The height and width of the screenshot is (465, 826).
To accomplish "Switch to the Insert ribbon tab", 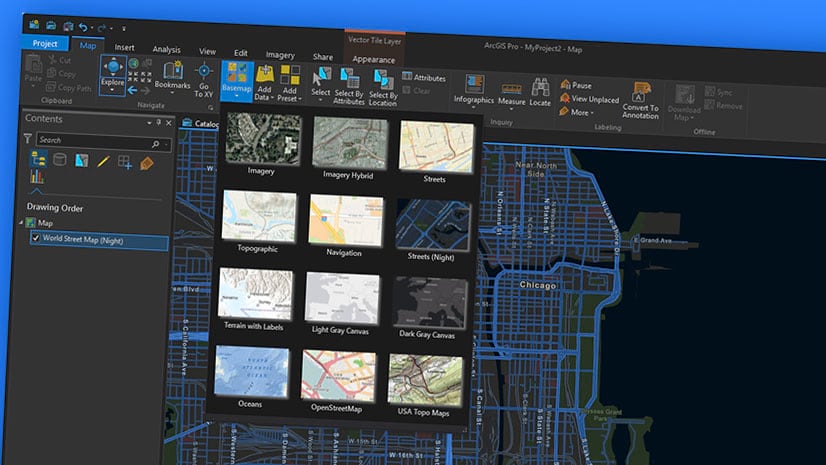I will coord(124,47).
